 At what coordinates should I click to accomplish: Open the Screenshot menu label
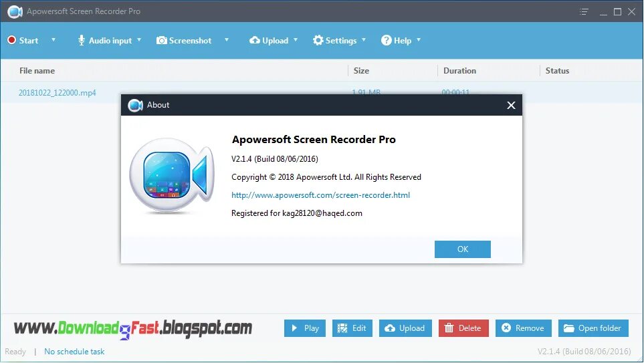point(190,41)
